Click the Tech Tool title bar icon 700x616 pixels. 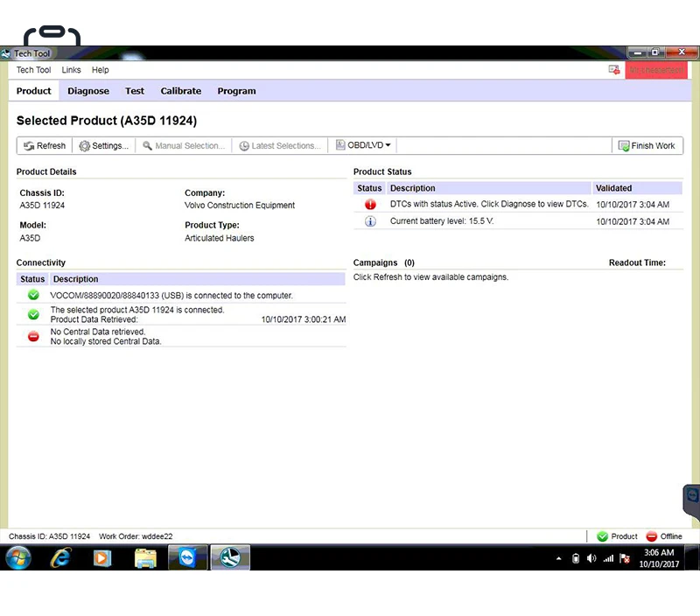click(5, 53)
